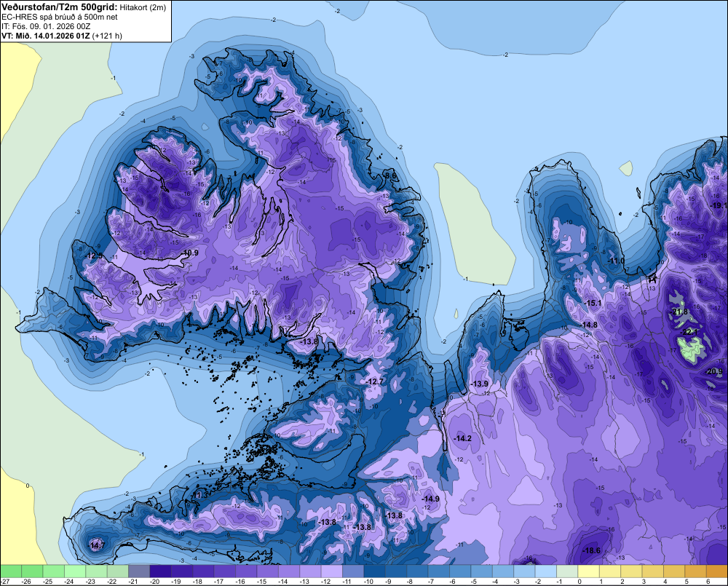
Task: Click the bold -14.8 temperature value
Action: click(x=589, y=325)
